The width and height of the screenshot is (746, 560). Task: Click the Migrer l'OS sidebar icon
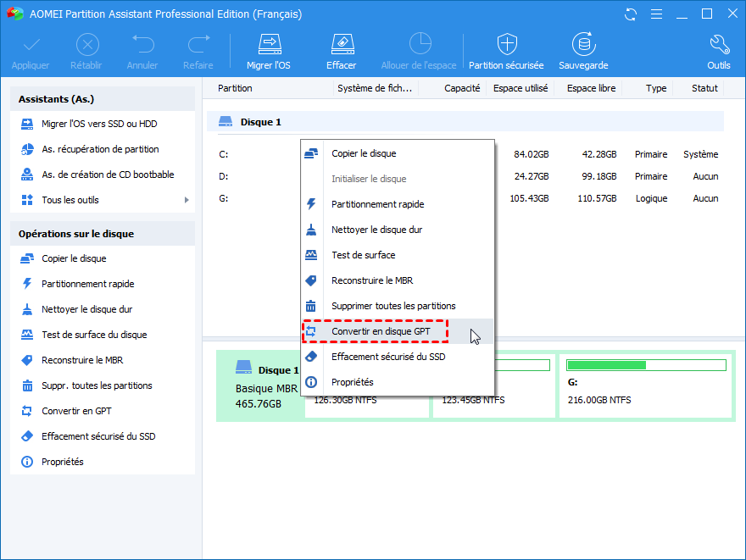click(27, 124)
